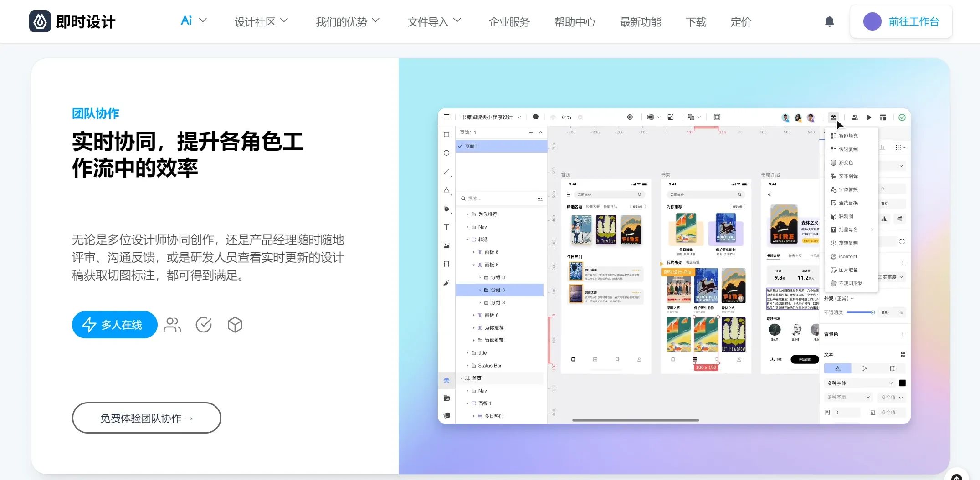980x480 pixels.
Task: Expand the 设计社区 dropdown
Action: pyautogui.click(x=261, y=21)
